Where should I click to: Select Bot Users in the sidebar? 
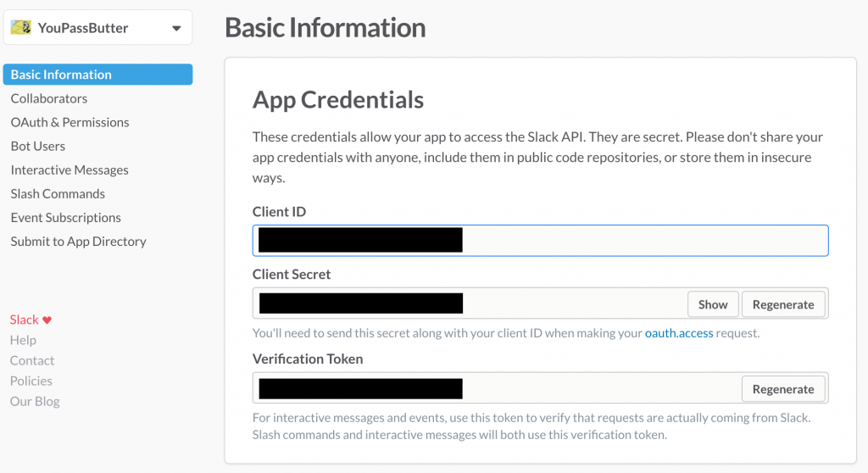tap(37, 146)
